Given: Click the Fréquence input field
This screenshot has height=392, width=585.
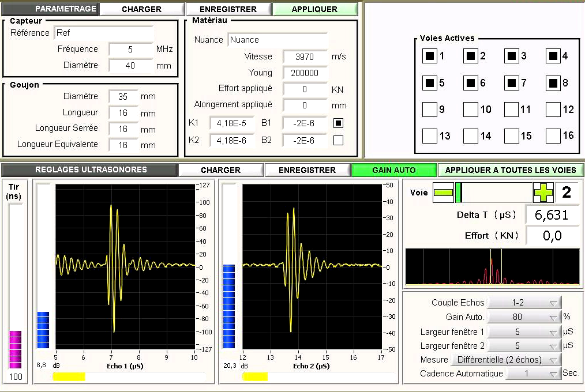Looking at the screenshot, I should 130,50.
